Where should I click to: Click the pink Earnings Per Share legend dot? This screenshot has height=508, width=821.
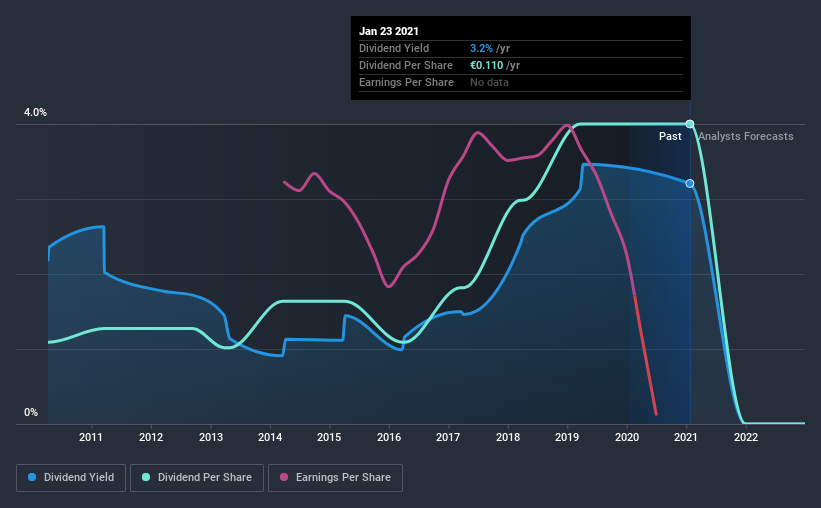point(284,477)
